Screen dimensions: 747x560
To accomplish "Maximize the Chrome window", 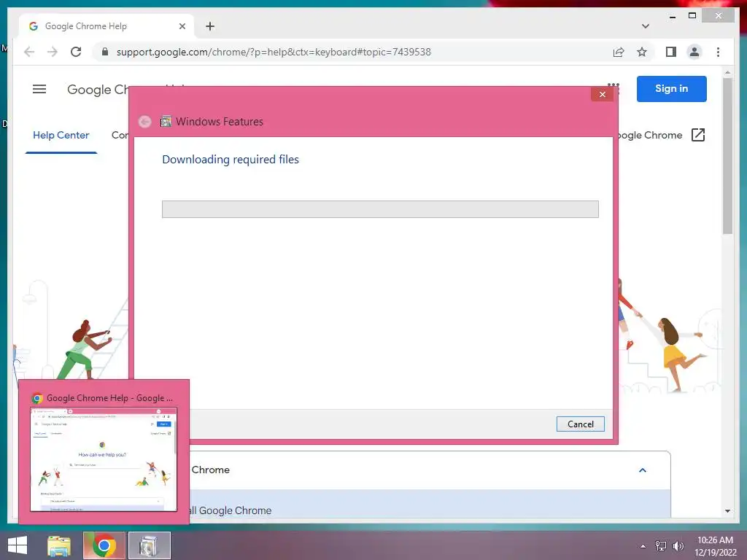I will [x=692, y=16].
